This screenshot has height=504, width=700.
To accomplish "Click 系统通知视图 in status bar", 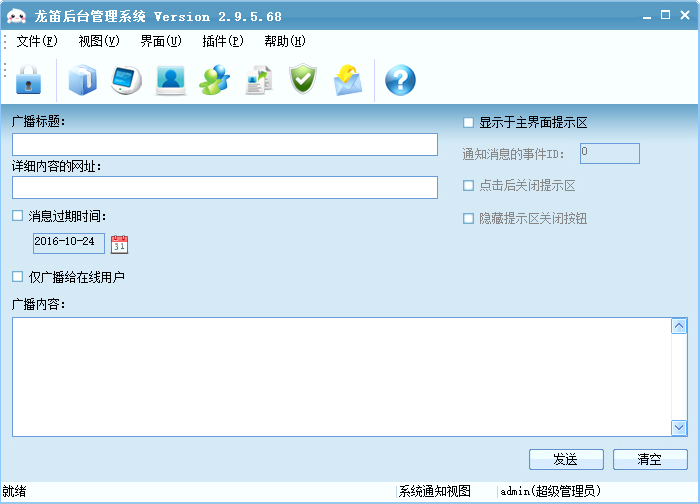I will click(x=434, y=492).
